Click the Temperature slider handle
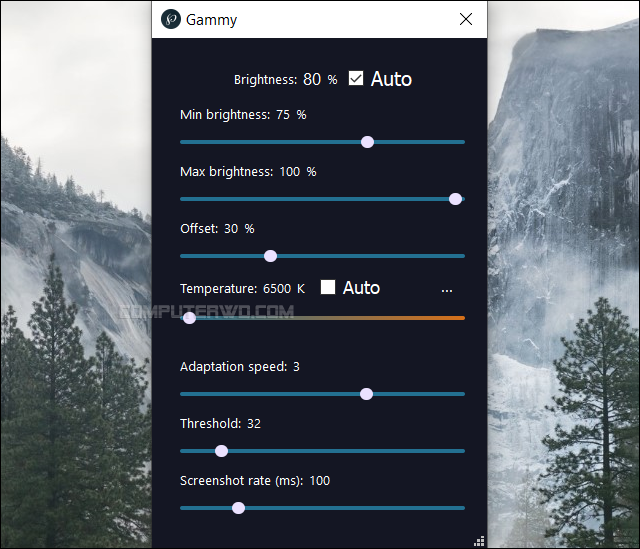640x549 pixels. [x=189, y=318]
